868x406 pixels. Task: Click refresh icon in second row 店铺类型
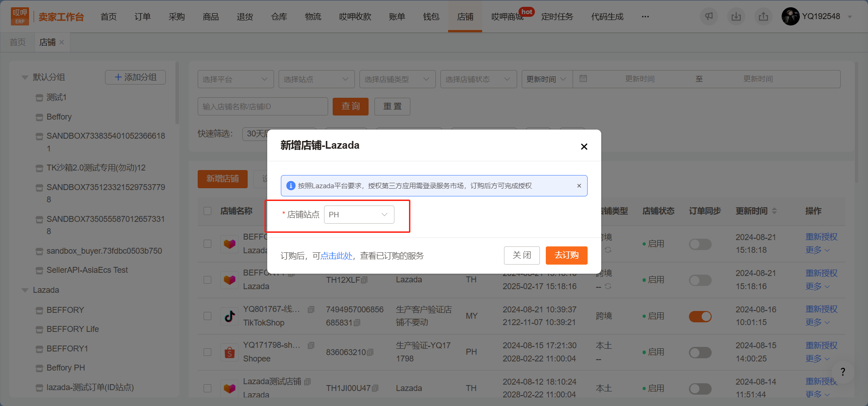point(608,286)
